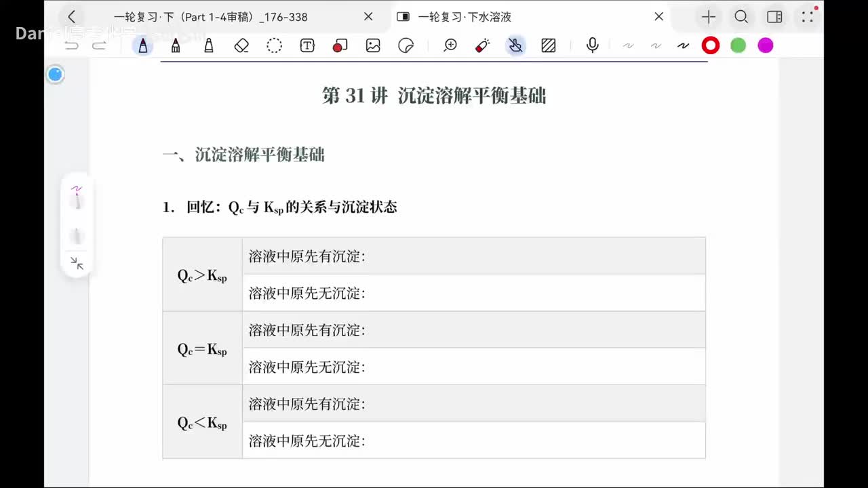
Task: Click 溶液中原先有沉淀 in the Qc＞Ksp row
Action: click(307, 256)
